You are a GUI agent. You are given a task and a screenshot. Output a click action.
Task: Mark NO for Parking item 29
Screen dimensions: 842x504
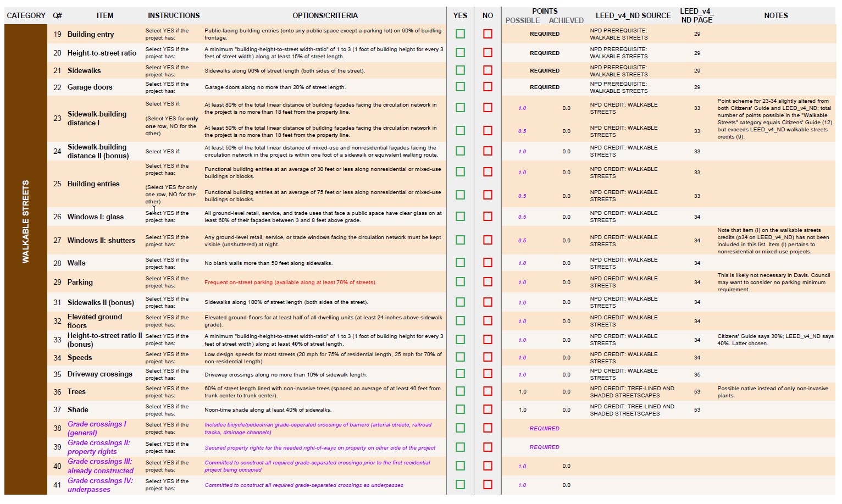(x=488, y=282)
